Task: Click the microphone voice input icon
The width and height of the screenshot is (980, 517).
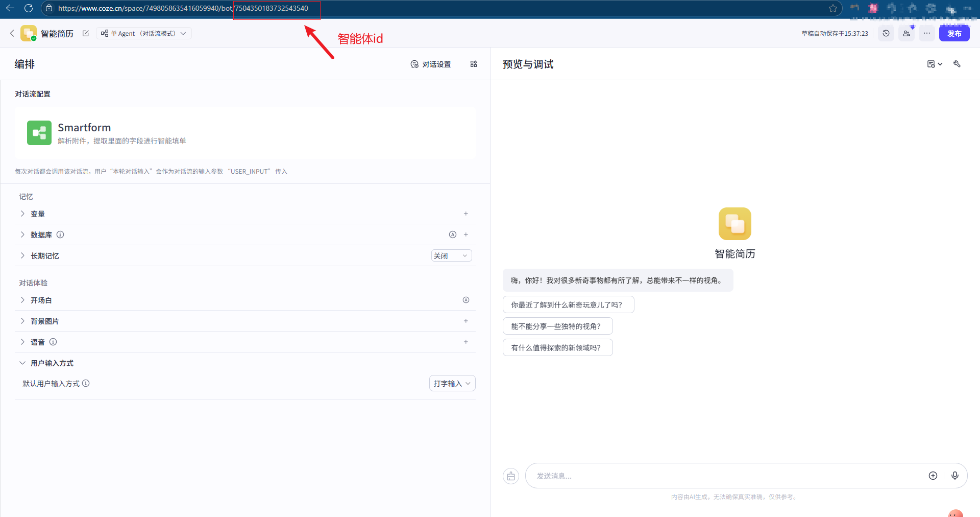Action: point(955,476)
